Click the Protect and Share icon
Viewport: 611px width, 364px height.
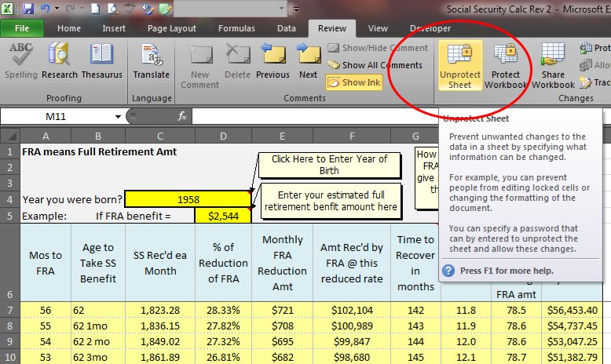point(585,48)
